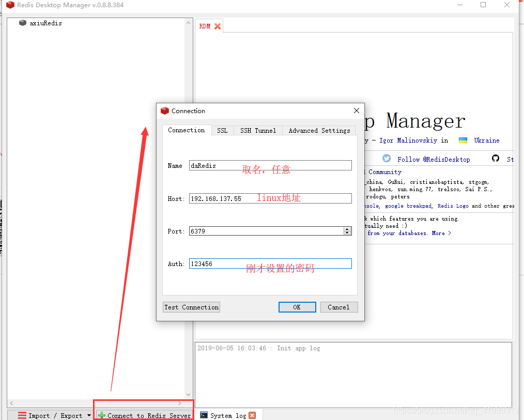Expand the Import / Export dropdown arrow
This screenshot has height=420, width=524.
click(89, 415)
